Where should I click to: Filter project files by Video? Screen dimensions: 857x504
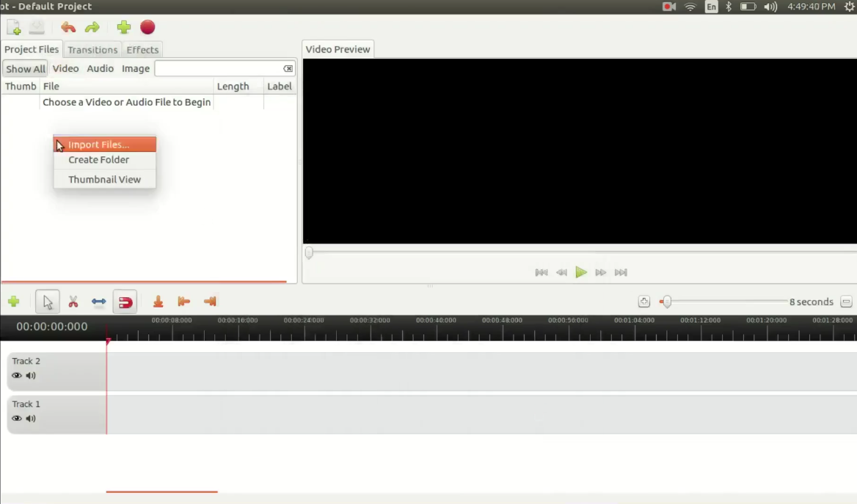[65, 68]
